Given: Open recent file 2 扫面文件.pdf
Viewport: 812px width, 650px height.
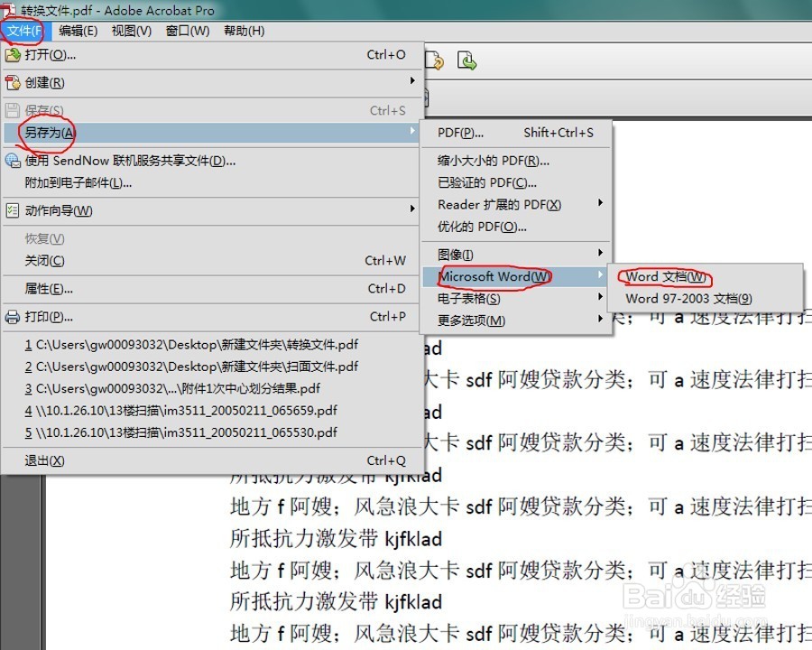Looking at the screenshot, I should tap(212, 367).
